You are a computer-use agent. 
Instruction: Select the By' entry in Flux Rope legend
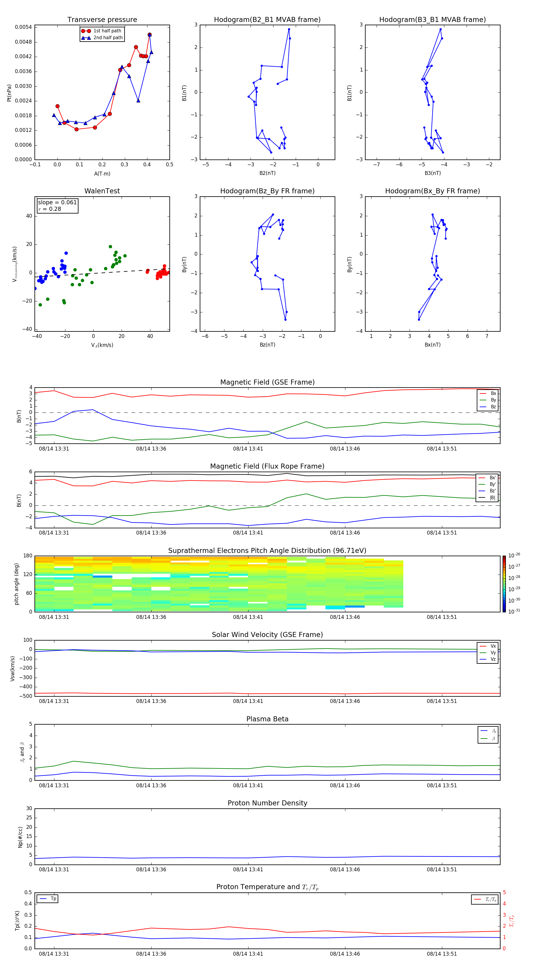tap(487, 484)
